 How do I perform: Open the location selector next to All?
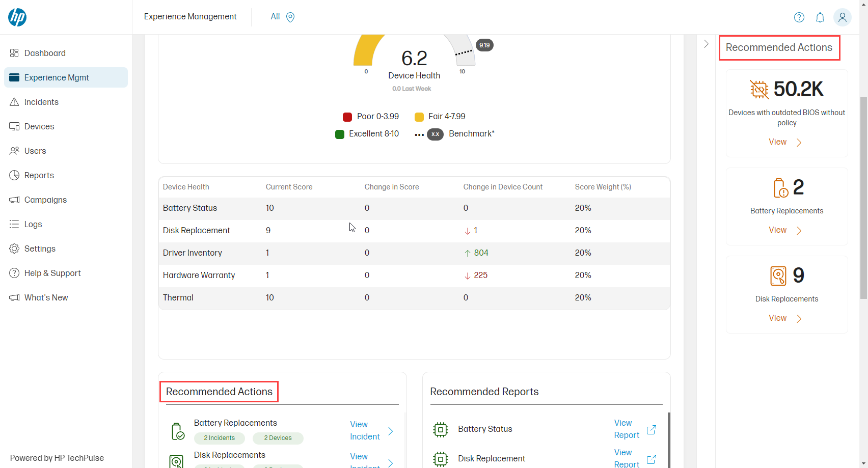click(x=290, y=17)
